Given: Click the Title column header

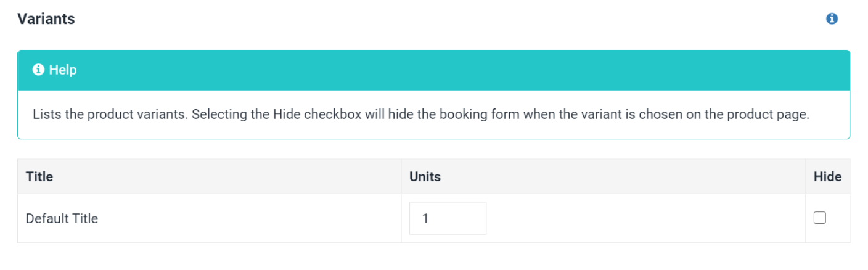Looking at the screenshot, I should [x=39, y=177].
